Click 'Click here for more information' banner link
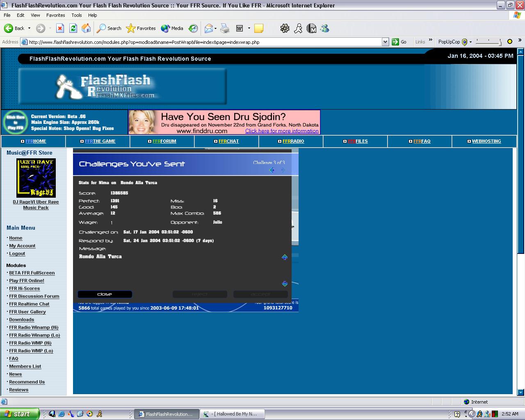This screenshot has height=420, width=525. (x=282, y=131)
